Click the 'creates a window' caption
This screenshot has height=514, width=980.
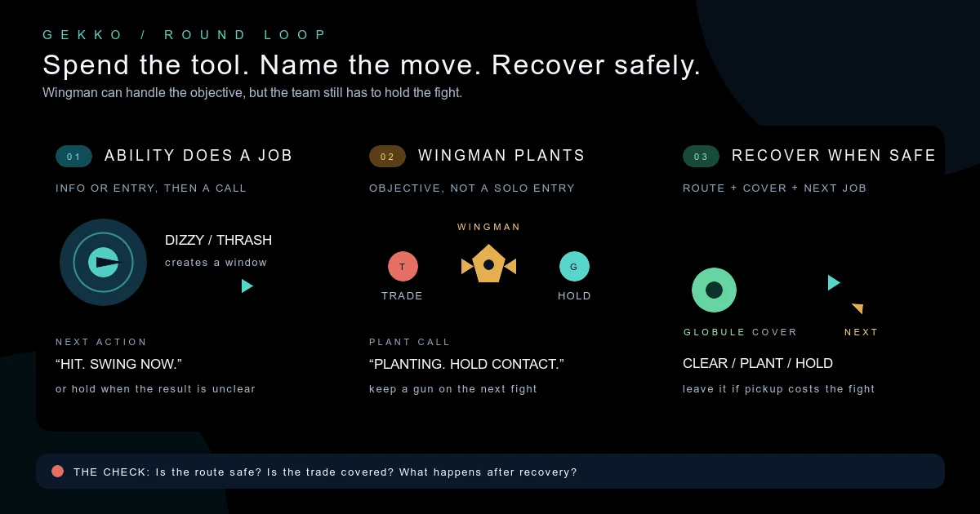216,263
